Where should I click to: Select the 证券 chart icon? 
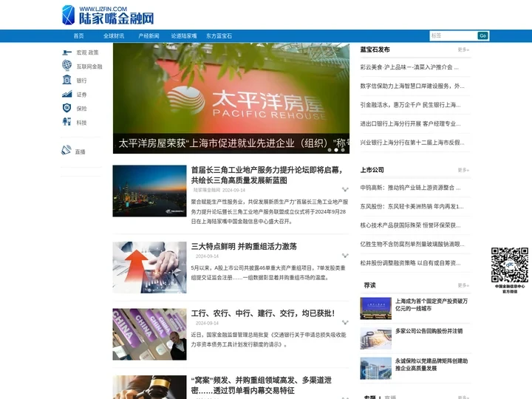[x=66, y=94]
